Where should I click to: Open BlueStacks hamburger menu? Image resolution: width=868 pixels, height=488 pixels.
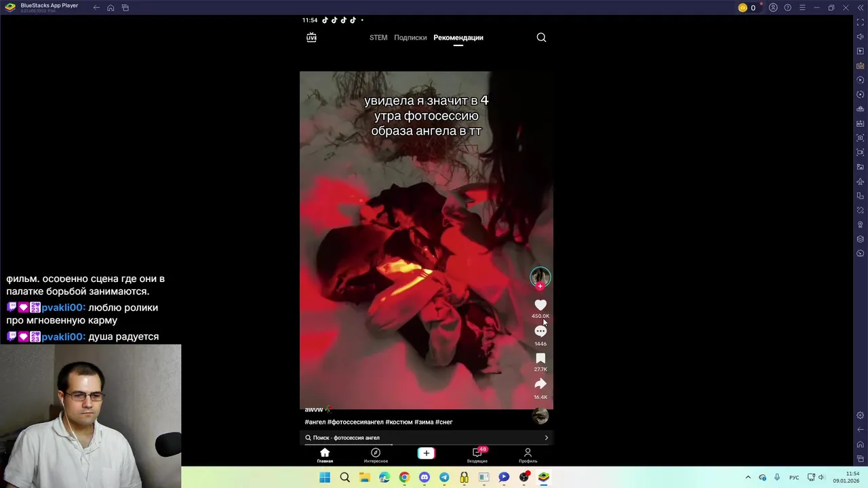pyautogui.click(x=802, y=7)
